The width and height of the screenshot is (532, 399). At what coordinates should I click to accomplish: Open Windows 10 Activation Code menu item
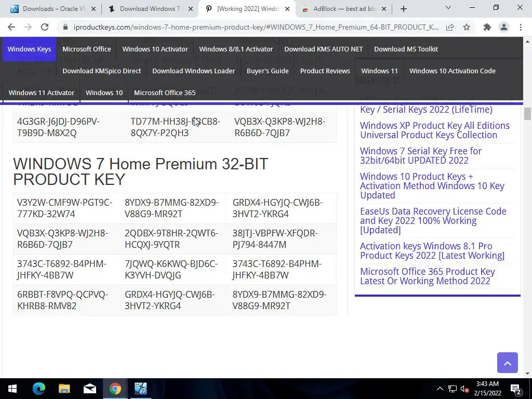tap(453, 71)
